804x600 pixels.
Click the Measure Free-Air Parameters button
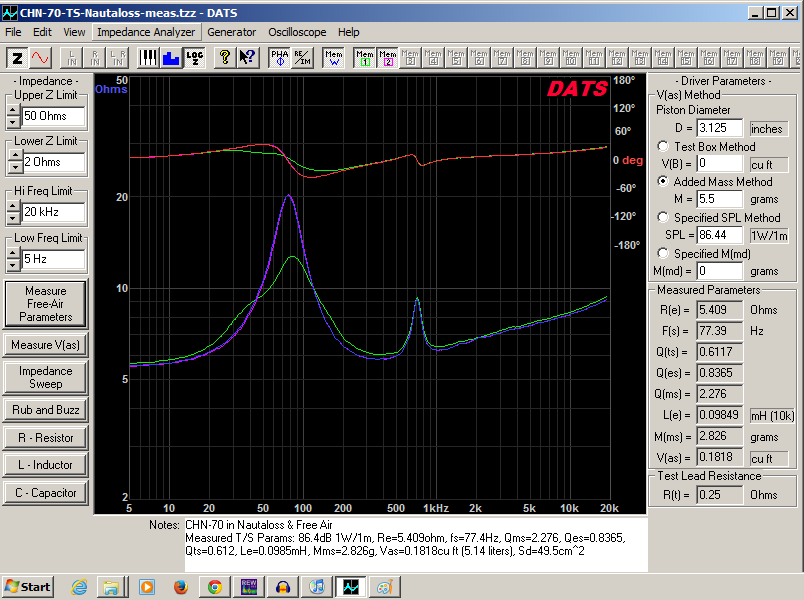click(46, 304)
